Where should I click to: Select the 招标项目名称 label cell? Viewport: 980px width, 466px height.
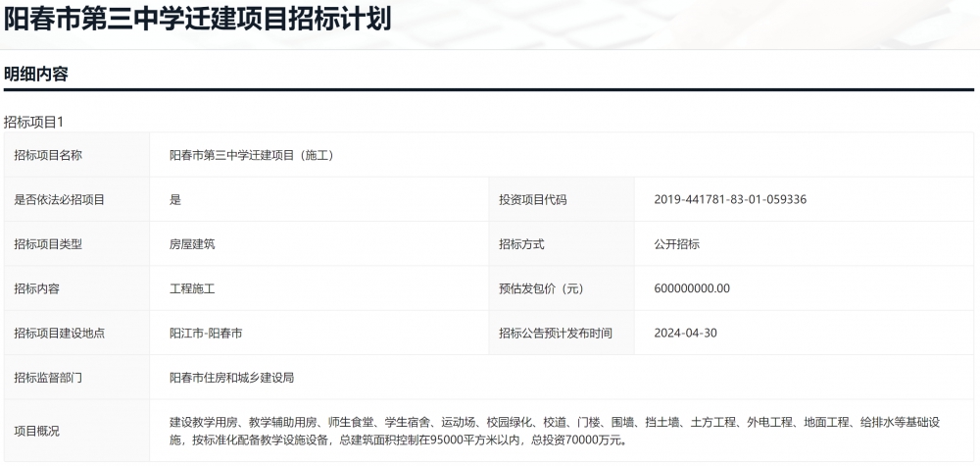pyautogui.click(x=76, y=155)
